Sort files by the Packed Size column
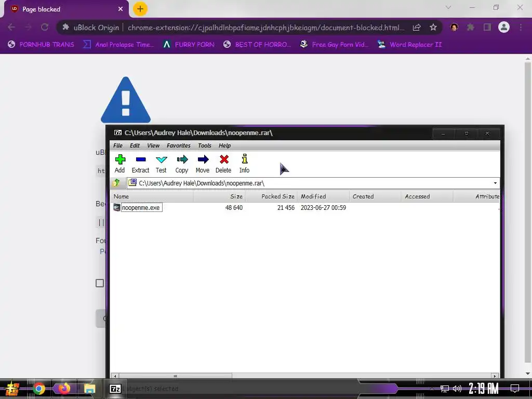The image size is (532, 399). point(271,196)
